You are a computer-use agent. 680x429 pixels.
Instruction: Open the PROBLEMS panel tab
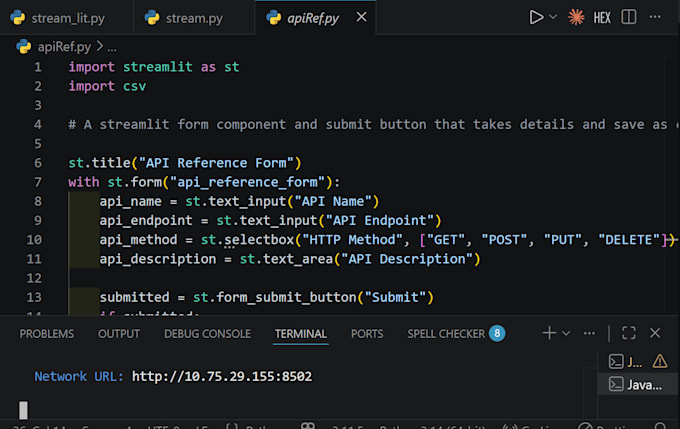47,334
